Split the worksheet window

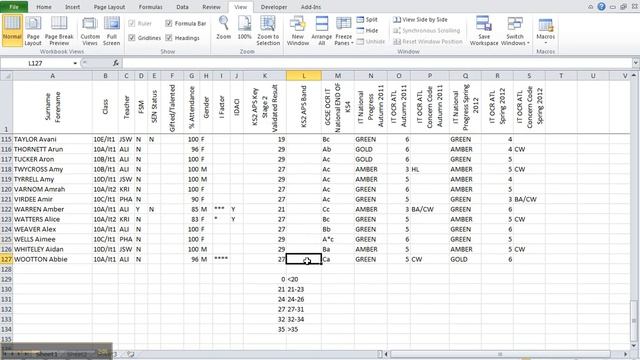[367, 19]
